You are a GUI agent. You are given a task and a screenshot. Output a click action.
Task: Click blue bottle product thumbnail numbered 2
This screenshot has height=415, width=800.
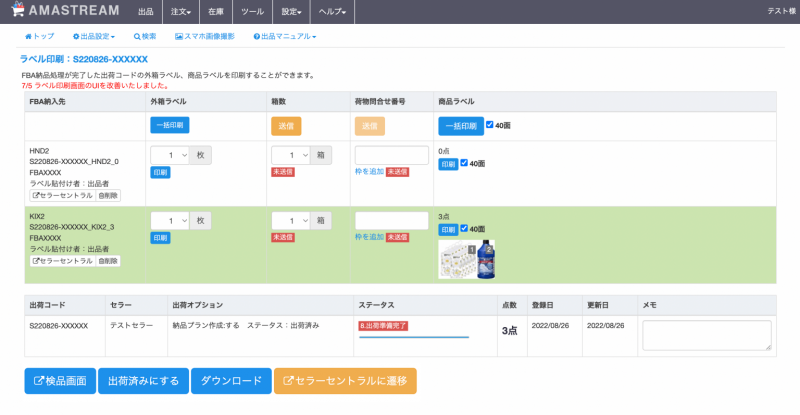click(x=486, y=260)
